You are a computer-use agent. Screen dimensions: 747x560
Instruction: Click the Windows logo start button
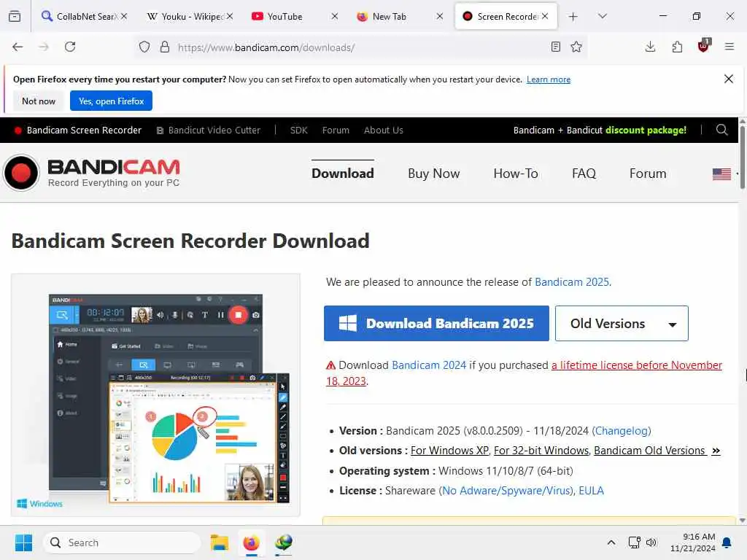tap(23, 542)
